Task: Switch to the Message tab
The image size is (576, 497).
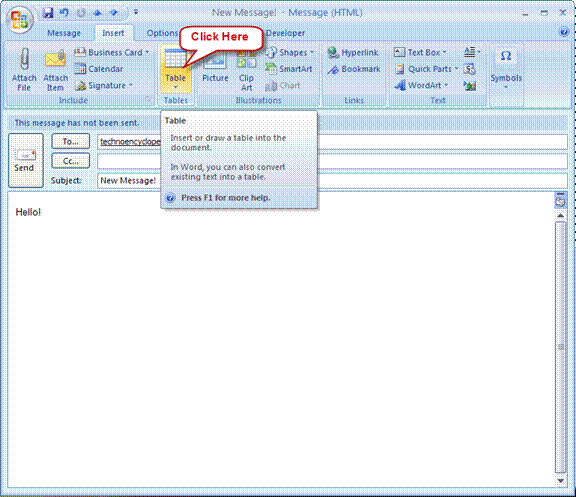Action: click(x=64, y=33)
